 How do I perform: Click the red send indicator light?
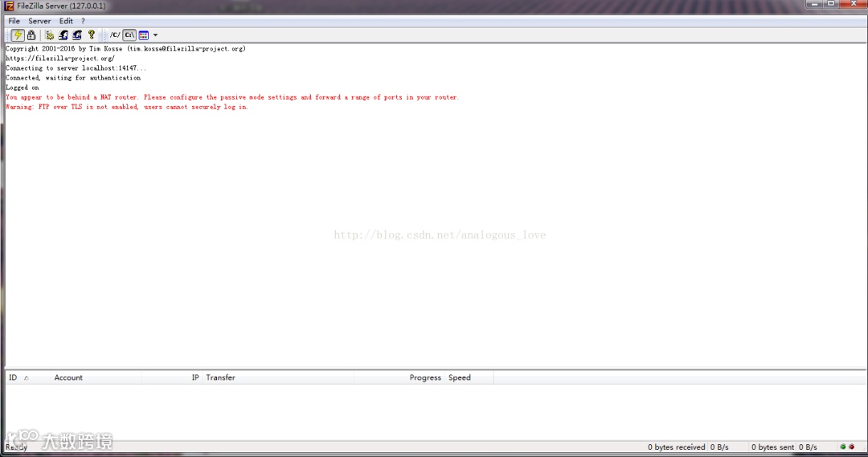(x=851, y=447)
